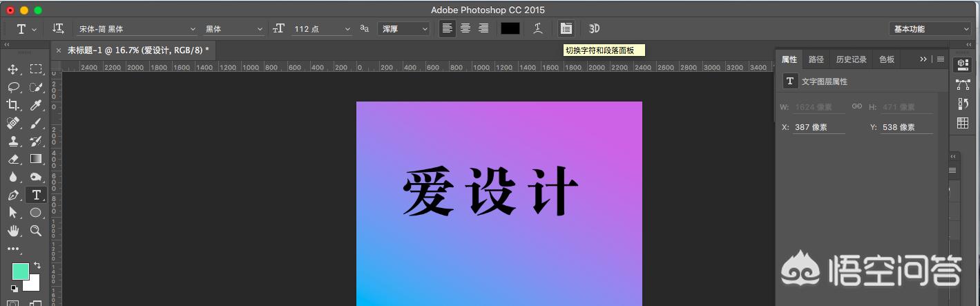Select the Crop tool

[x=13, y=105]
